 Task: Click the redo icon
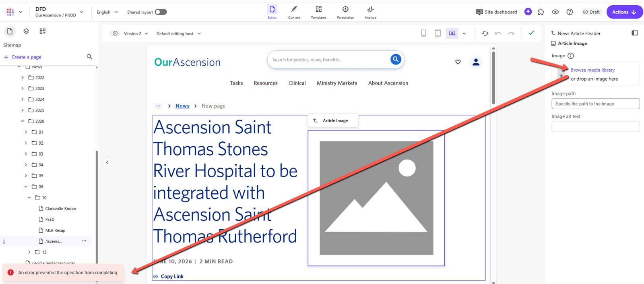coord(511,33)
